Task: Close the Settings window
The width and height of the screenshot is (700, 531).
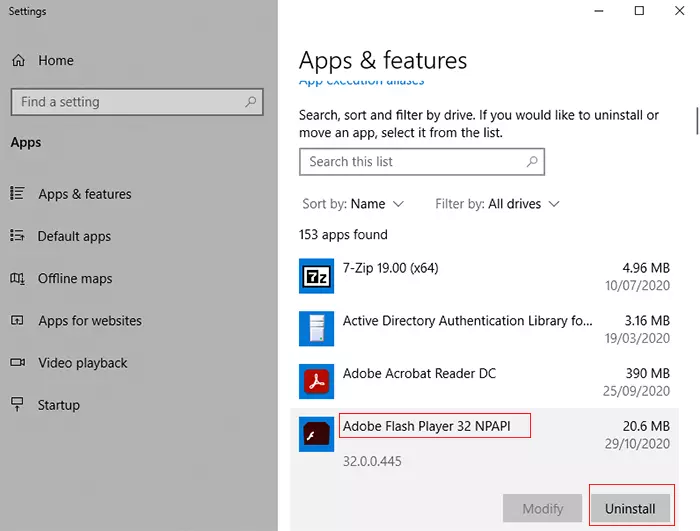Action: click(679, 11)
